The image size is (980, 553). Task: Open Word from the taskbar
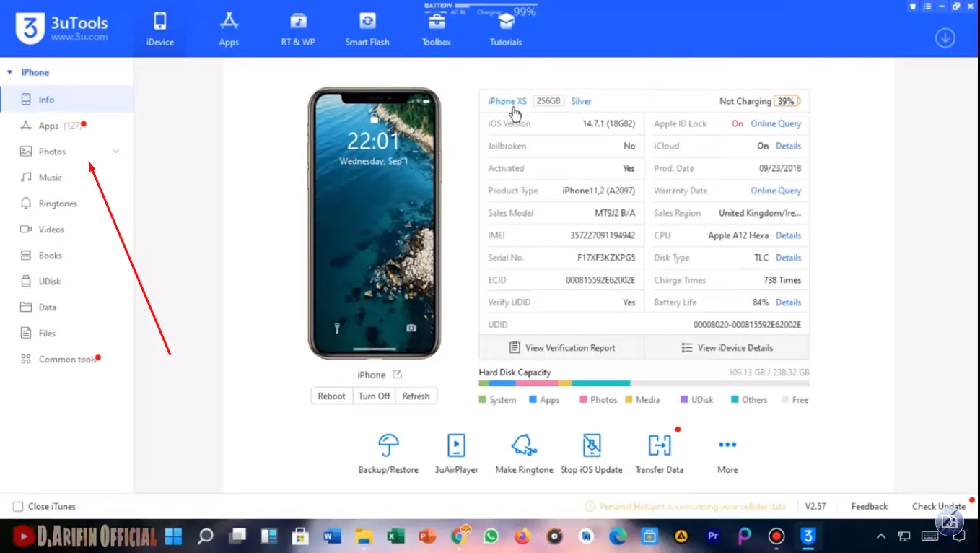(332, 536)
